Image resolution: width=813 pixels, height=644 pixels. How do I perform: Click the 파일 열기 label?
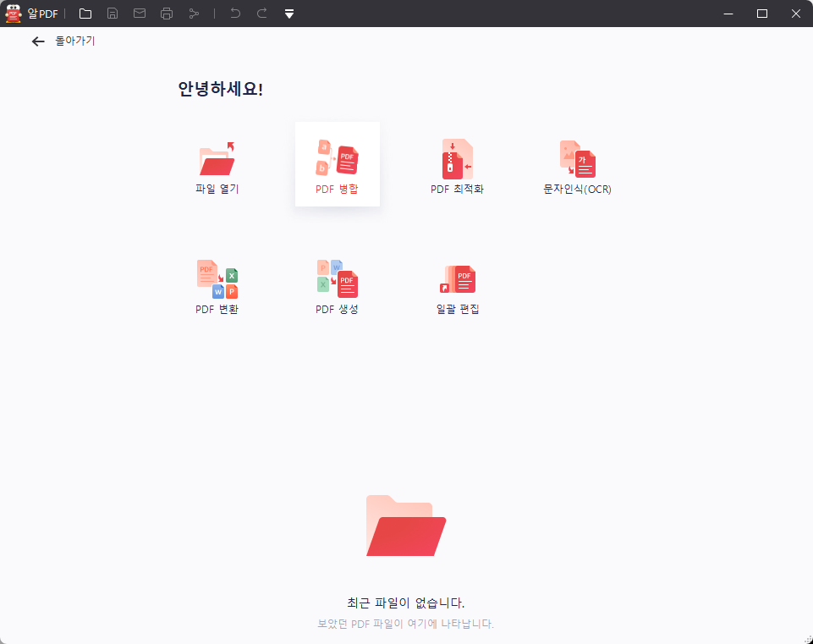pos(217,190)
